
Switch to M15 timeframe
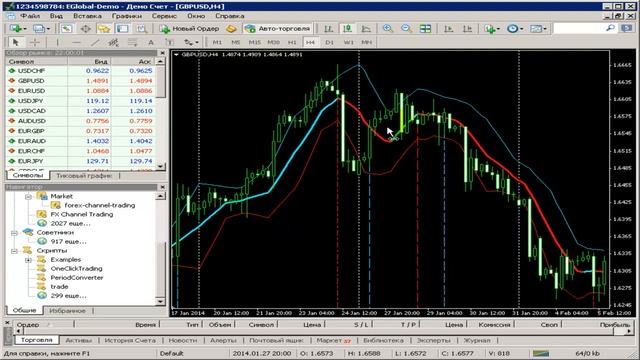[x=254, y=42]
